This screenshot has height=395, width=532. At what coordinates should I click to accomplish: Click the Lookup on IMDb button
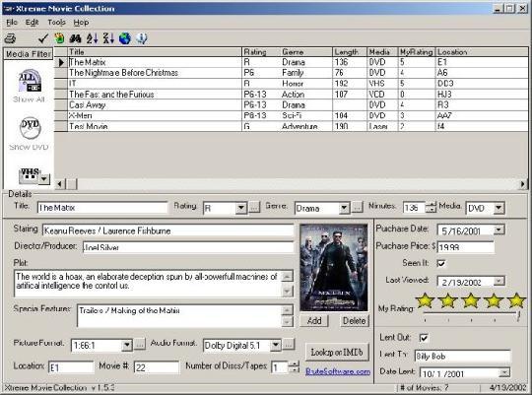point(337,353)
